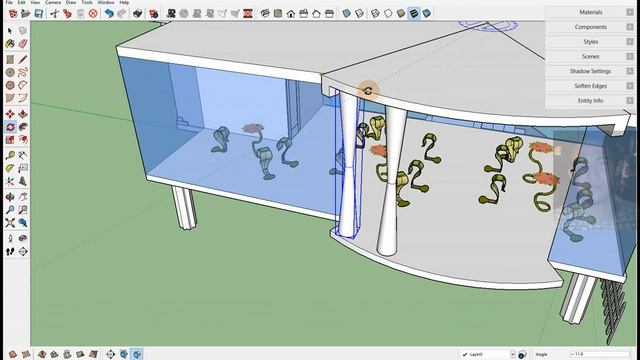
Task: Pick the 3D Text tool
Action: click(23, 181)
